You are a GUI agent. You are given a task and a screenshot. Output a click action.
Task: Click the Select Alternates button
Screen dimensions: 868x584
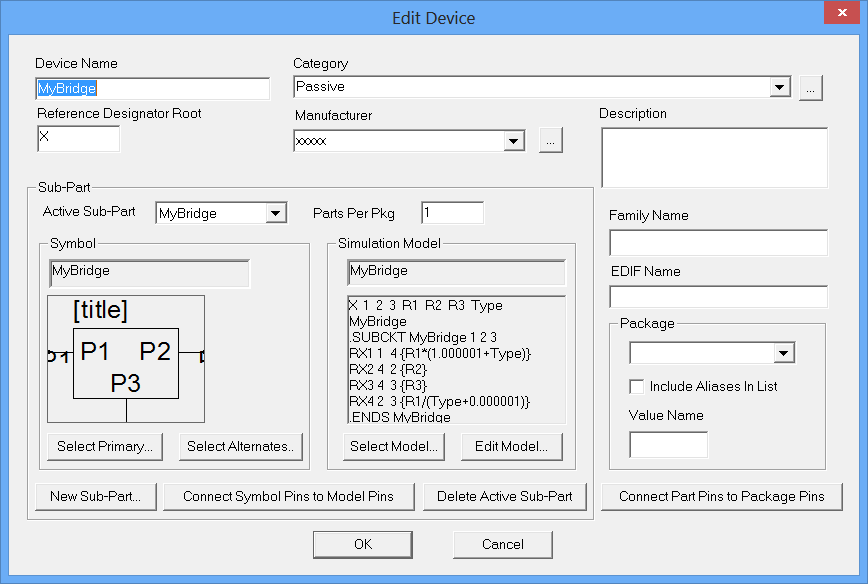pos(241,447)
